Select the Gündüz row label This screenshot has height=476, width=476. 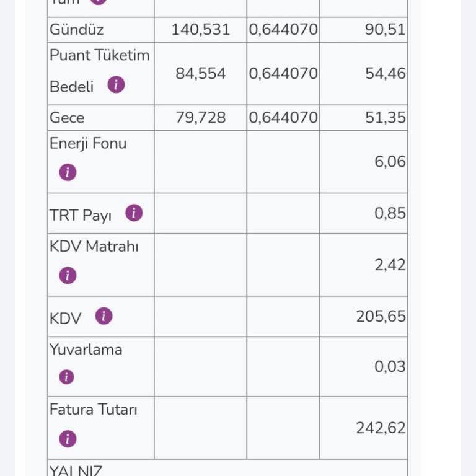pos(76,30)
